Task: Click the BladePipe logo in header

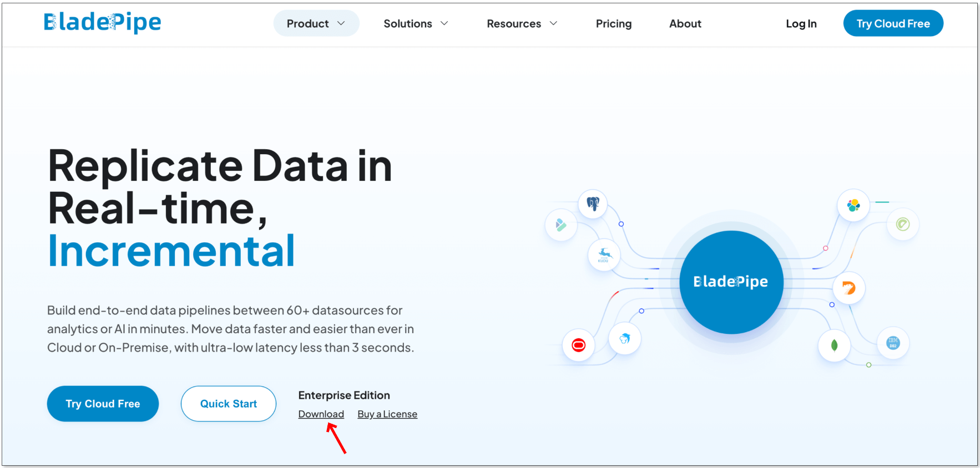Action: click(103, 23)
